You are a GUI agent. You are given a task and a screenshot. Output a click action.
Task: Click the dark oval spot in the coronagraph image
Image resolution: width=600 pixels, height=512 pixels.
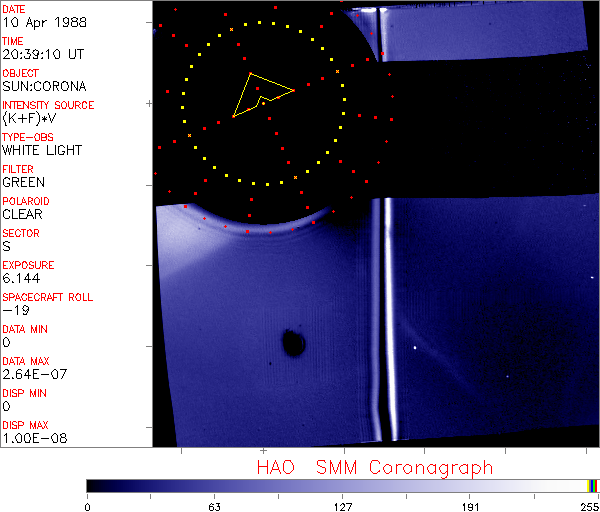293,343
